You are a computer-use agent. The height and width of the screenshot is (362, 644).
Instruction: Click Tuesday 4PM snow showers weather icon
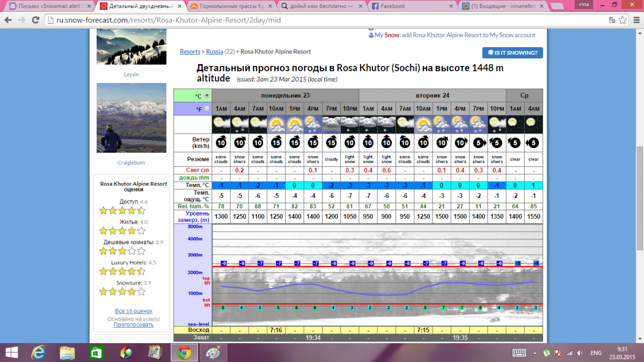[460, 124]
